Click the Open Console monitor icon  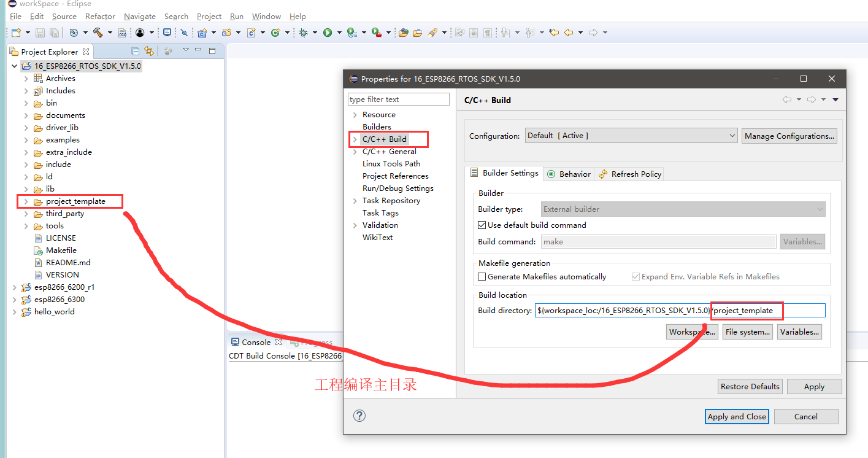(x=167, y=33)
